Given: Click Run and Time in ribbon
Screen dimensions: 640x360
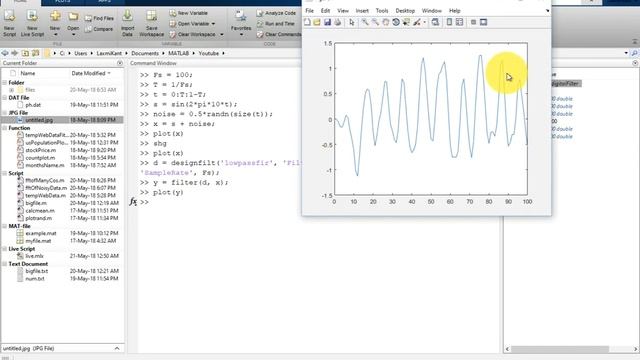Looking at the screenshot, I should coord(276,24).
